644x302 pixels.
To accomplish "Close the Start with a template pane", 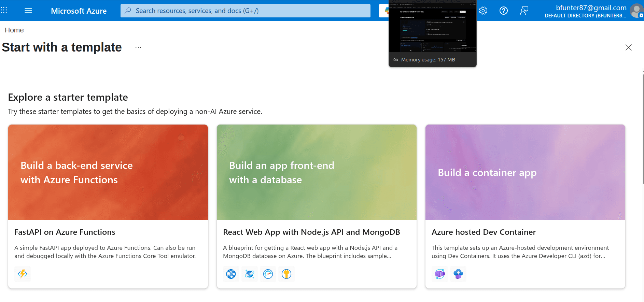I will pos(628,47).
